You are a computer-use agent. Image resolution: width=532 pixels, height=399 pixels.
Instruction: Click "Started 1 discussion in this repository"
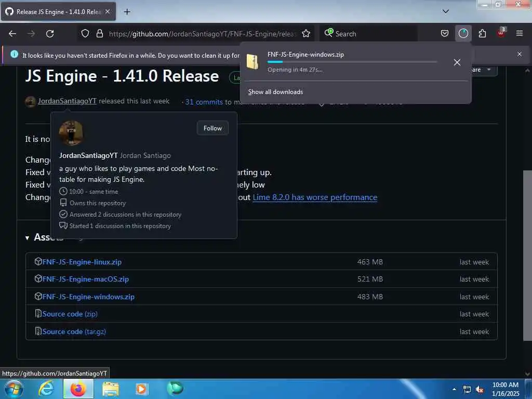point(120,226)
